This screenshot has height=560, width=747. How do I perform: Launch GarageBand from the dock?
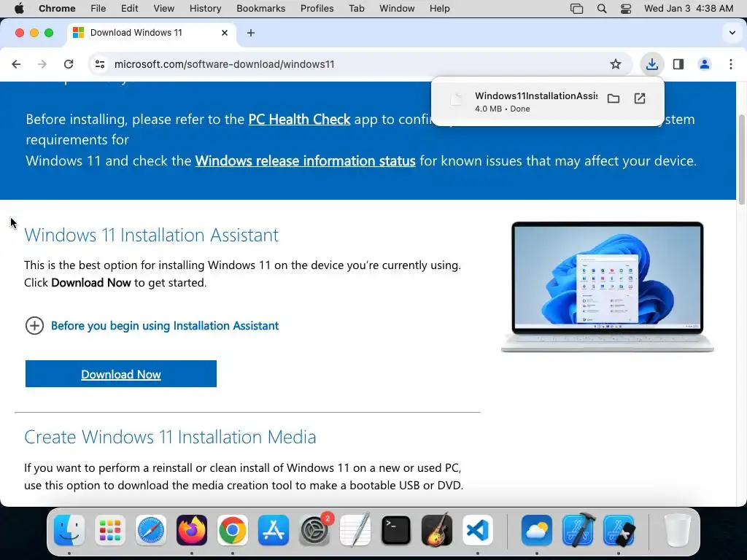pyautogui.click(x=437, y=530)
